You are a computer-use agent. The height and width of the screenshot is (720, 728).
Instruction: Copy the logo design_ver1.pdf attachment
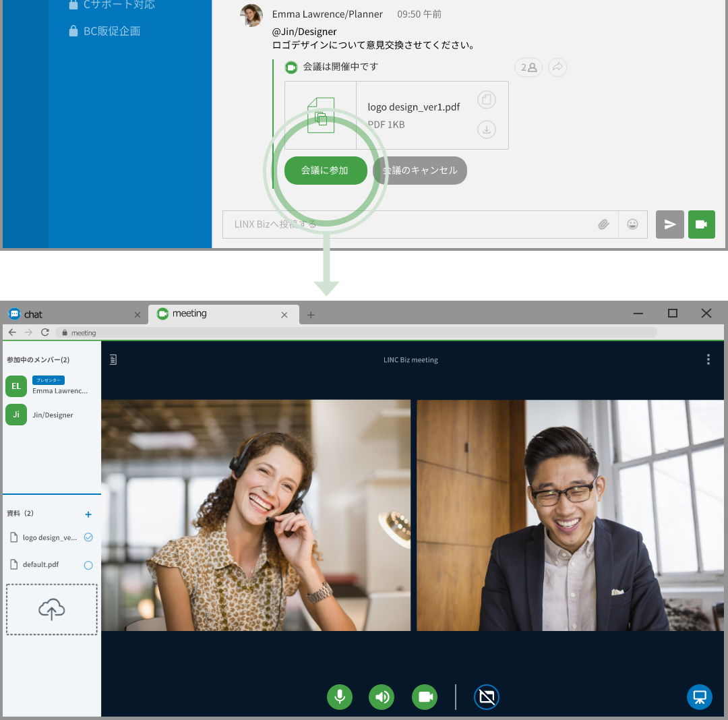[487, 100]
